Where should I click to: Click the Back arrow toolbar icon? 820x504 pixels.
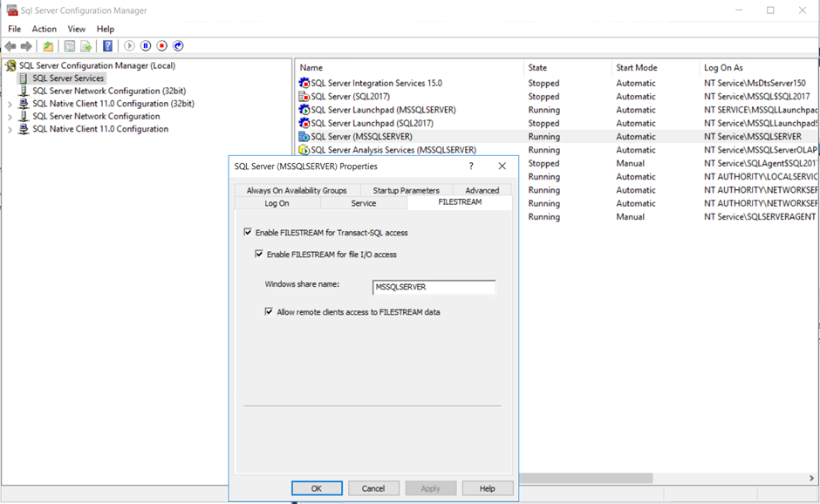coord(10,46)
